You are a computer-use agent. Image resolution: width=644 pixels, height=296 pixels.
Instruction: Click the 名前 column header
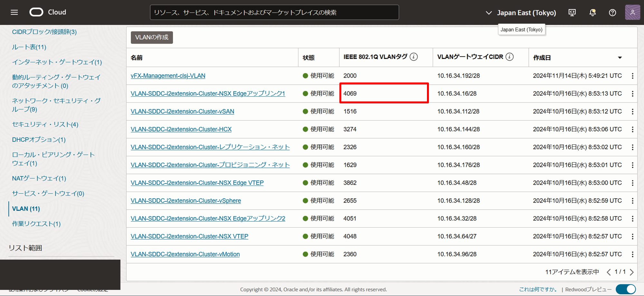(x=137, y=58)
